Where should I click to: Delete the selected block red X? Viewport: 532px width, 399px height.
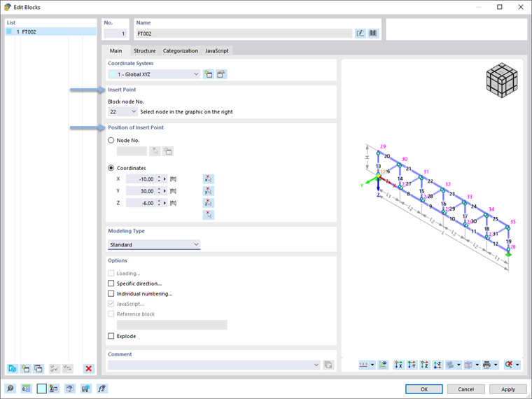pyautogui.click(x=89, y=368)
